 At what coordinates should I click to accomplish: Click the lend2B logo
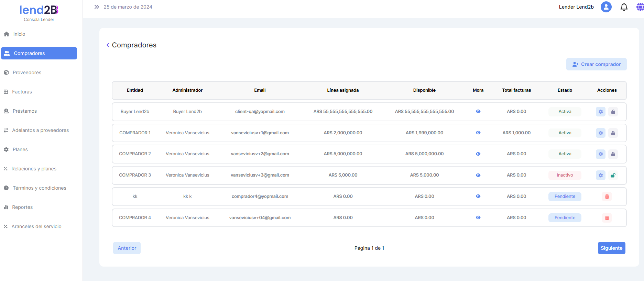point(39,10)
